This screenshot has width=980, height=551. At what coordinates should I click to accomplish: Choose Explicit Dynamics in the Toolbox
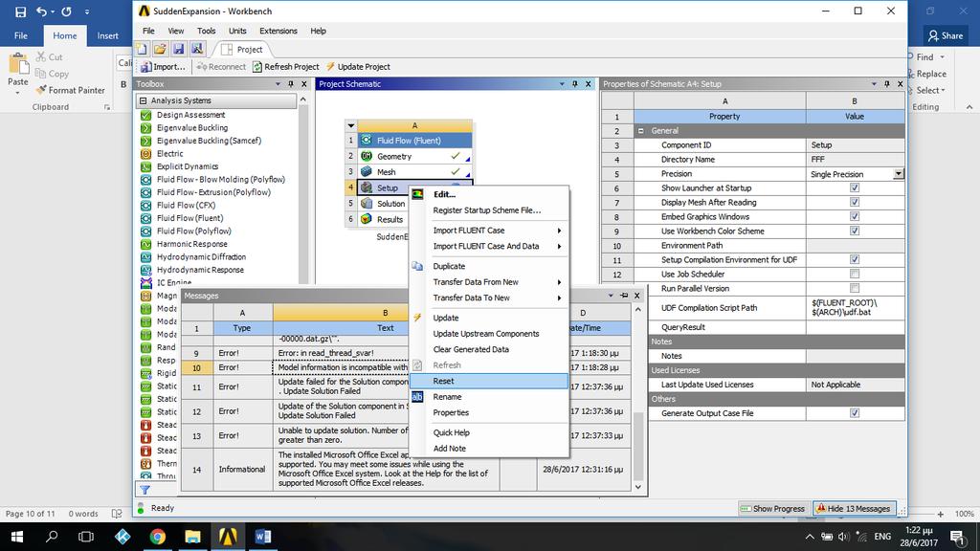click(188, 166)
